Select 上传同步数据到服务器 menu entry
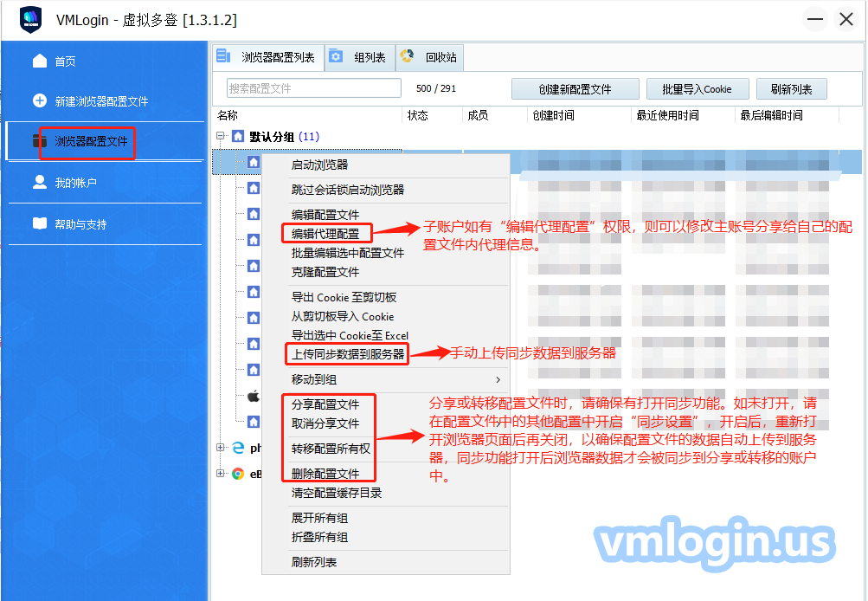Image resolution: width=868 pixels, height=601 pixels. pos(347,353)
